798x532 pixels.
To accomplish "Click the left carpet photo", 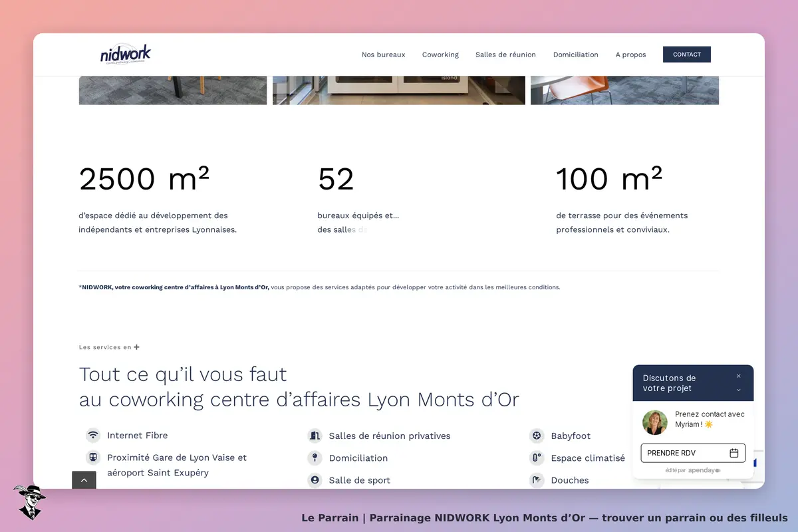I will click(x=173, y=90).
